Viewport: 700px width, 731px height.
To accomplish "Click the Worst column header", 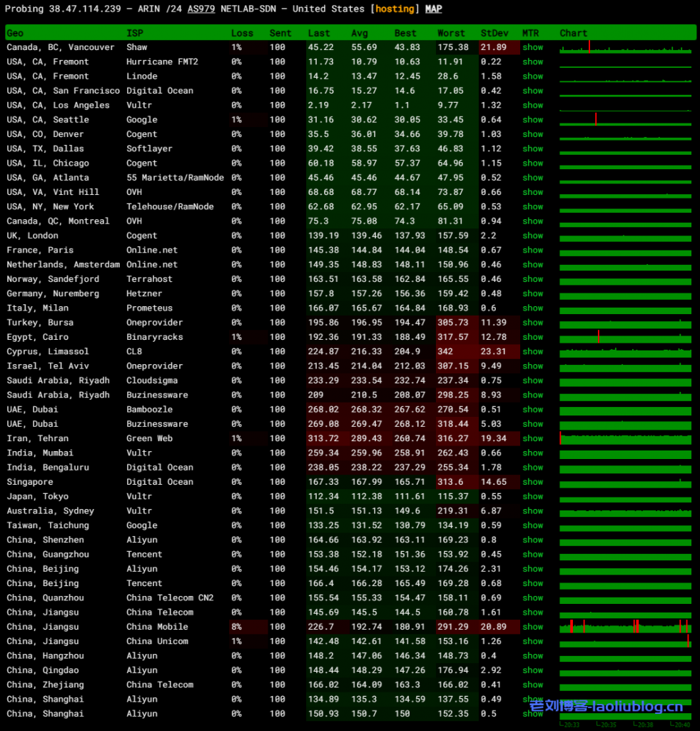I will [x=451, y=33].
